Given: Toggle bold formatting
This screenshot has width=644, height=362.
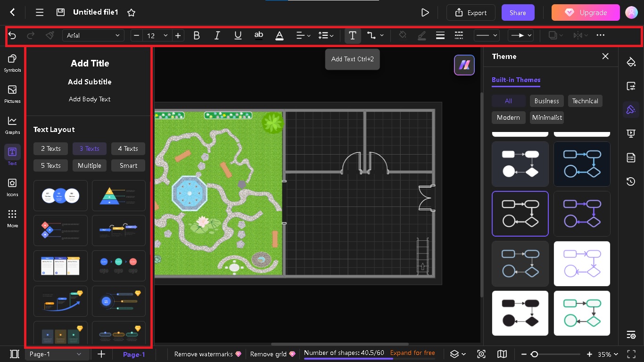Looking at the screenshot, I should (x=197, y=35).
